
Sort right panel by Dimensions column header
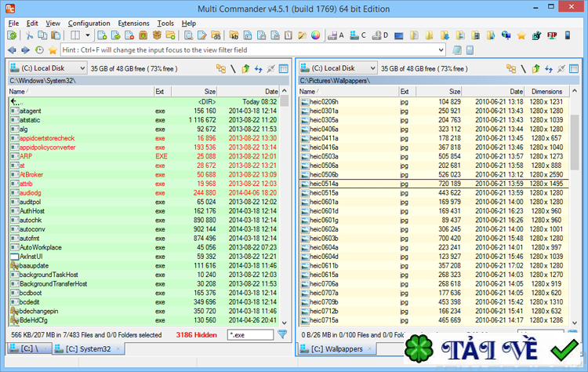pyautogui.click(x=546, y=92)
